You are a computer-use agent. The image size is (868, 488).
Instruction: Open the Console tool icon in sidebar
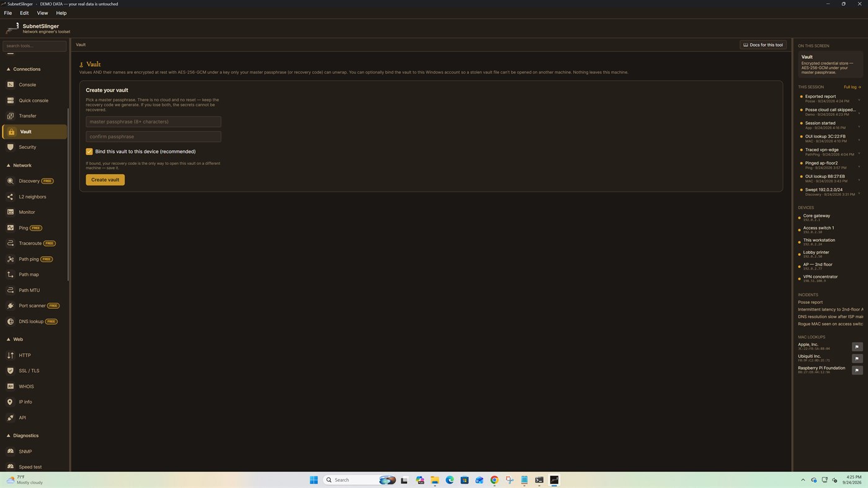(x=11, y=84)
